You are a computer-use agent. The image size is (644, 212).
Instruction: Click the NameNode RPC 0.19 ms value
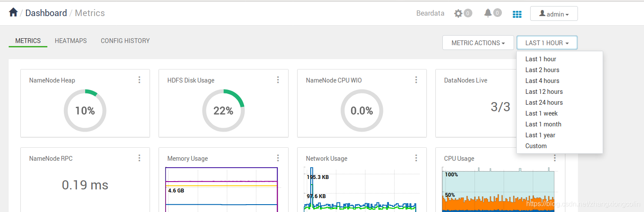point(85,185)
